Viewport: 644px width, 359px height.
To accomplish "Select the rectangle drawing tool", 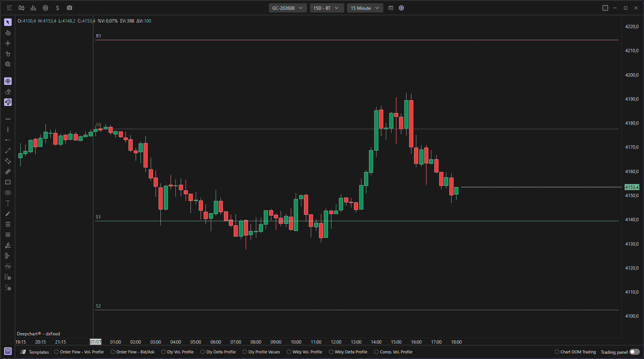I will pyautogui.click(x=8, y=182).
